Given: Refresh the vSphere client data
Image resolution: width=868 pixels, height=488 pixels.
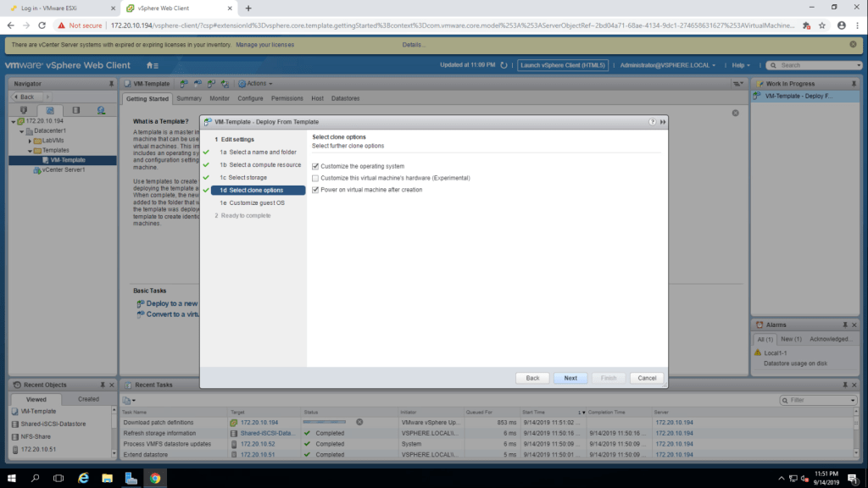Looking at the screenshot, I should tap(504, 65).
